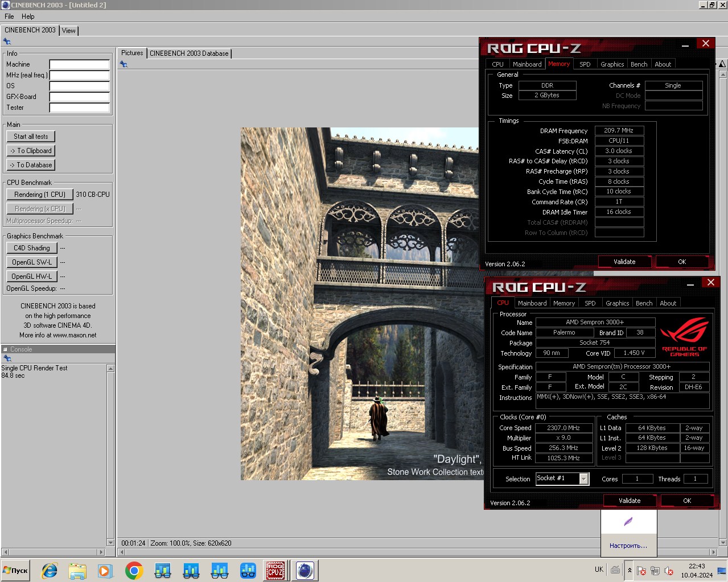Open Bench tab in CPU-Z Processor window
This screenshot has width=728, height=582.
tap(644, 303)
